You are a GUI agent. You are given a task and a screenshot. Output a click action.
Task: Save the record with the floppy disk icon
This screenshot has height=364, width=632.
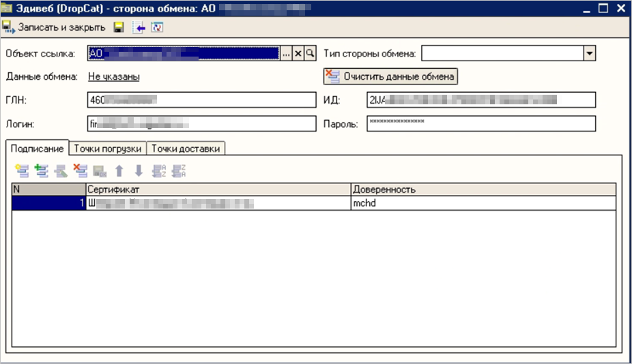(119, 27)
